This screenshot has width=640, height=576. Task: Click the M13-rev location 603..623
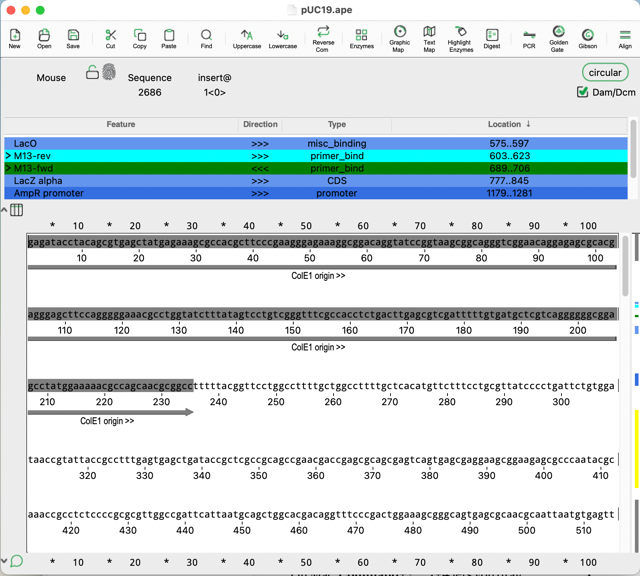(x=509, y=156)
